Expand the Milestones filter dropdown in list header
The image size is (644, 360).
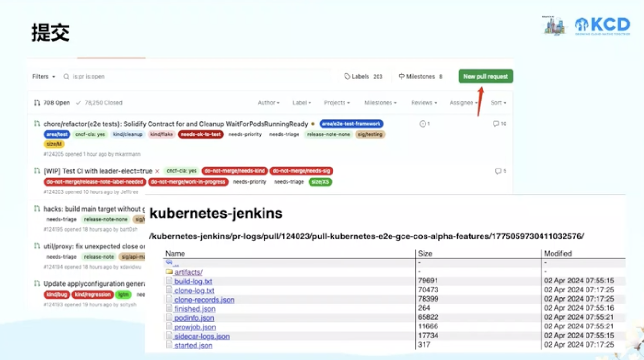pos(380,102)
